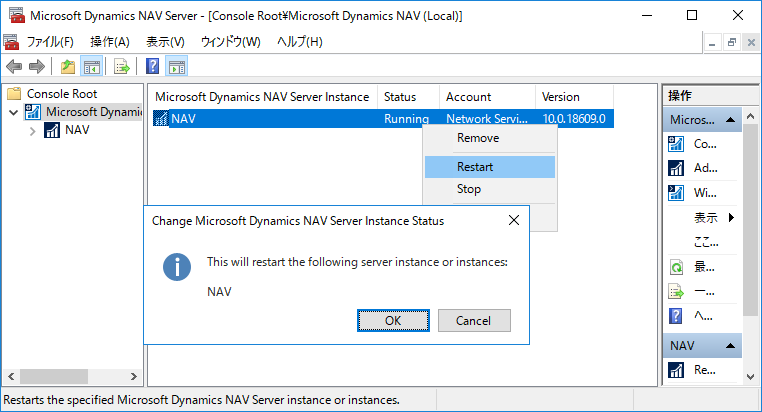Open the 操作(A) menu
The width and height of the screenshot is (762, 412).
(110, 42)
